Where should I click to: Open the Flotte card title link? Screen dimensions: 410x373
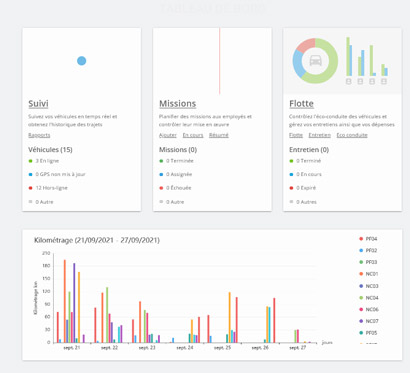pyautogui.click(x=301, y=104)
